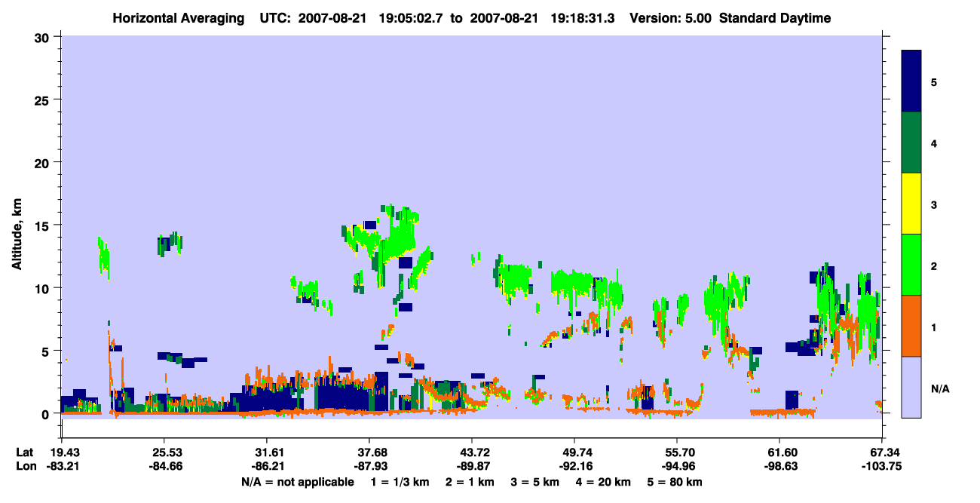This screenshot has height=503, width=980.
Task: Click the altitude tick label 30
Action: pos(43,37)
